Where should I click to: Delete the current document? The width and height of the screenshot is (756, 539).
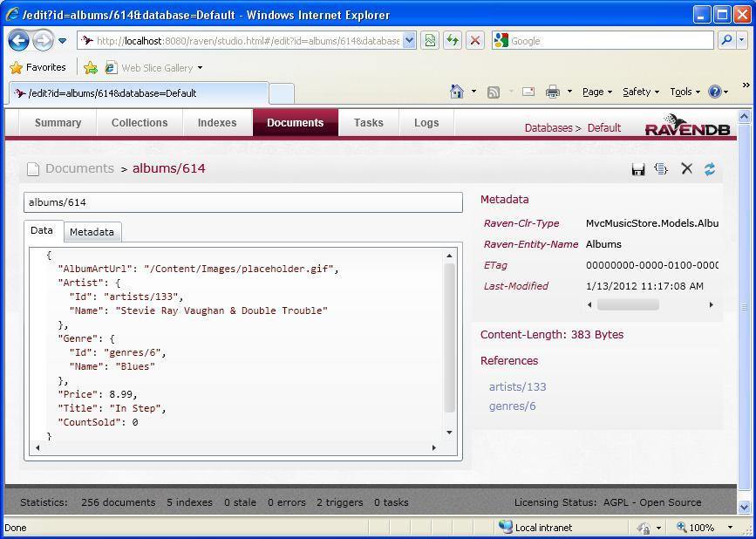coord(686,168)
